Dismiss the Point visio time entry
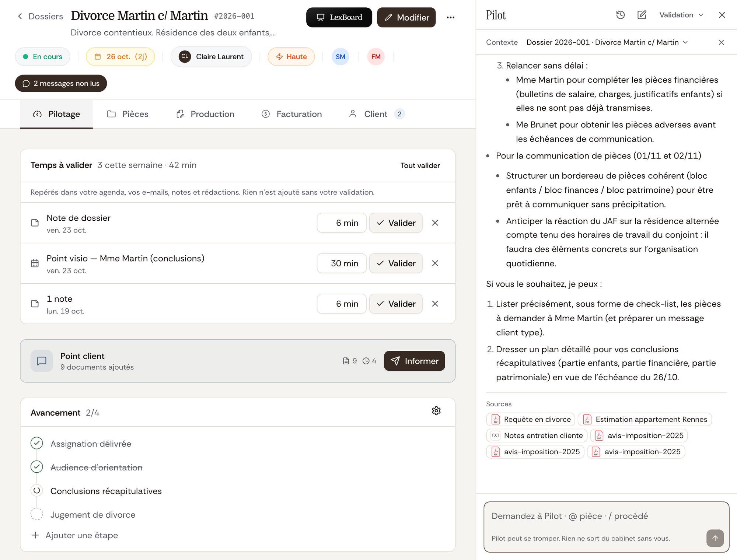This screenshot has height=560, width=737. (x=435, y=263)
